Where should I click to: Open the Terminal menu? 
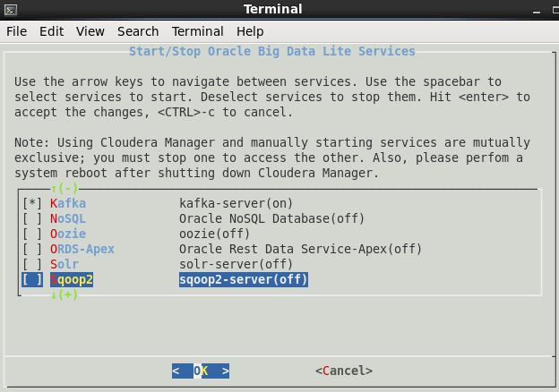197,31
